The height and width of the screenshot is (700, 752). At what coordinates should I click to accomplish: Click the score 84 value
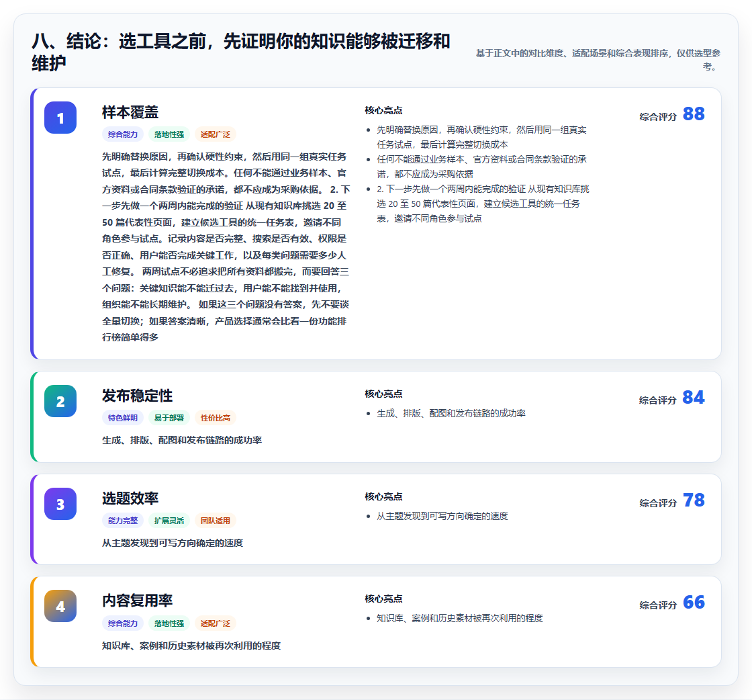click(x=694, y=397)
